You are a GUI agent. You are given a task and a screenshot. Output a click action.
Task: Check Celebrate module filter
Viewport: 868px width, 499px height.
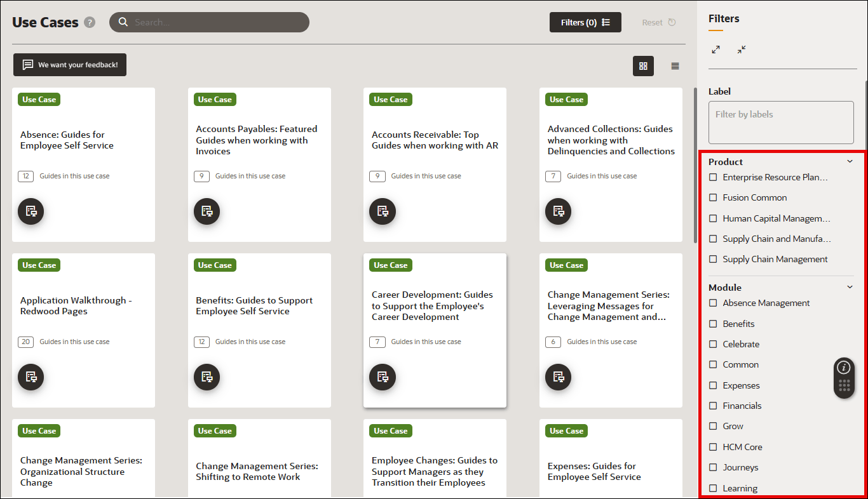click(713, 344)
